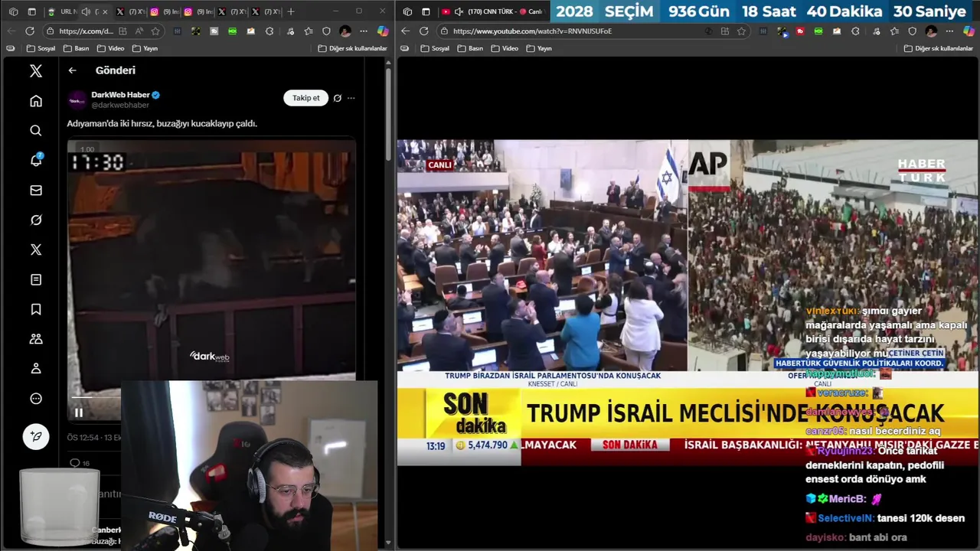The image size is (980, 551).
Task: Expand Yayın bookmarks folder in left window
Action: coord(145,48)
